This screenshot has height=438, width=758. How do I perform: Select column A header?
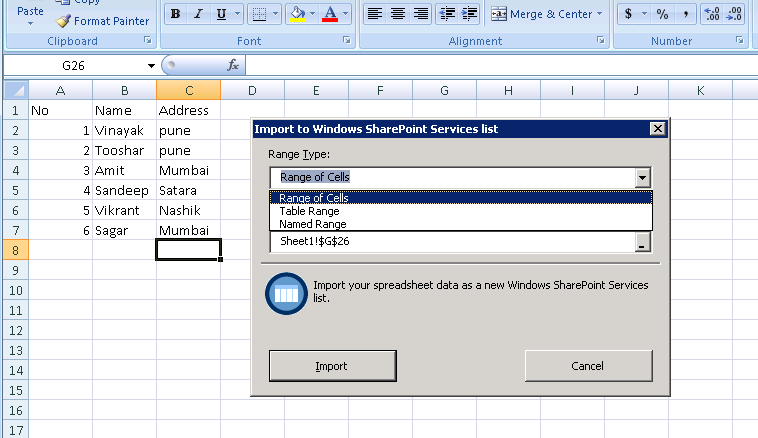tap(60, 90)
